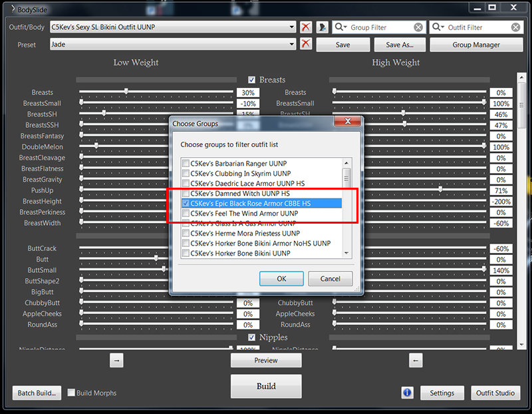Check C5Kev's Horker Bone Bikini UUNP group
This screenshot has width=532, height=414.
(186, 253)
